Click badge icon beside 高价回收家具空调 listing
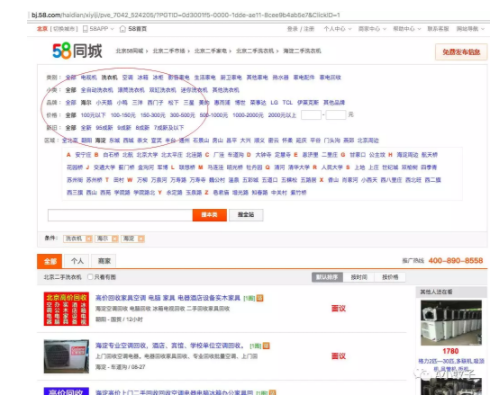498x406 pixels. coord(260,298)
